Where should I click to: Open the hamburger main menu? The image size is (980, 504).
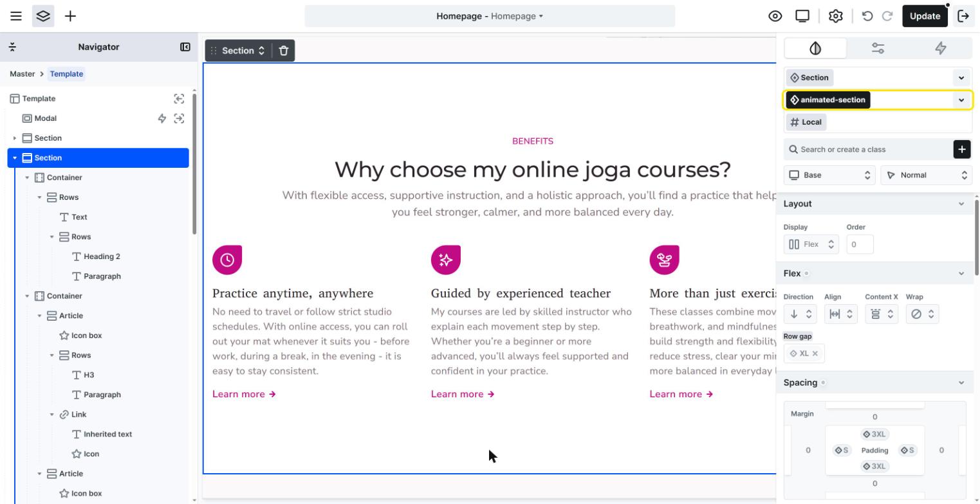16,16
